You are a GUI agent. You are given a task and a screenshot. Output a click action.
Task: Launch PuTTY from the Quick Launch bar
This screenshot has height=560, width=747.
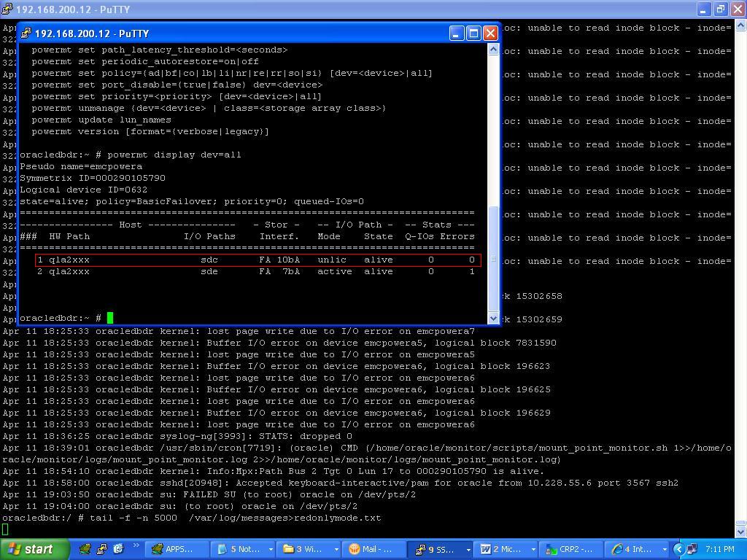pos(102,549)
